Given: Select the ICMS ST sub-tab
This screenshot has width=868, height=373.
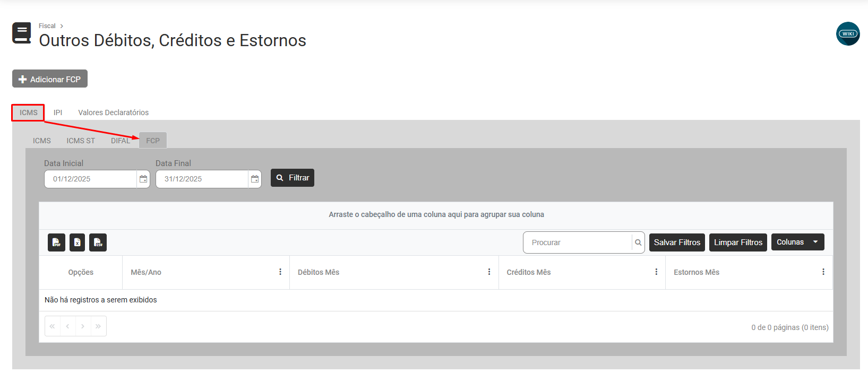Looking at the screenshot, I should tap(81, 141).
